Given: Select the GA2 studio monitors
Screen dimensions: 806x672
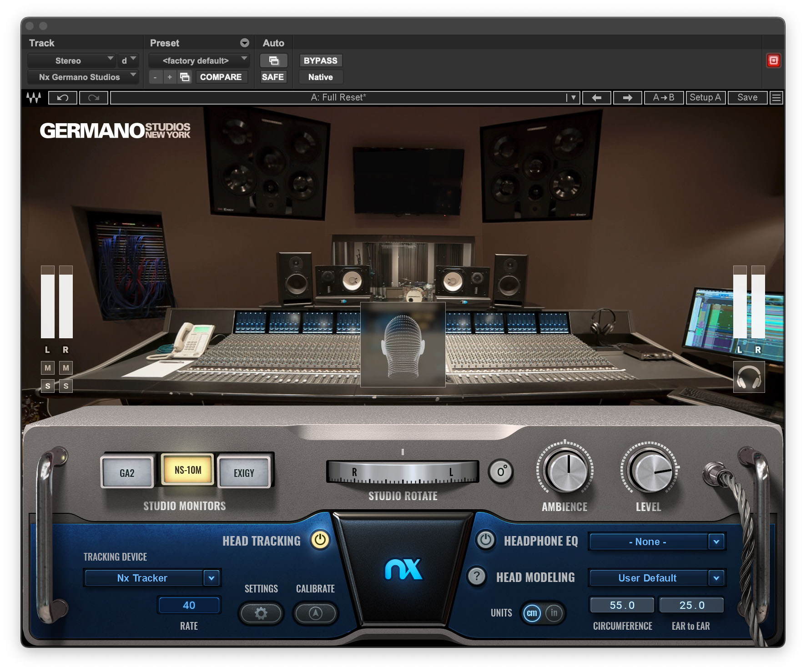Looking at the screenshot, I should point(127,473).
